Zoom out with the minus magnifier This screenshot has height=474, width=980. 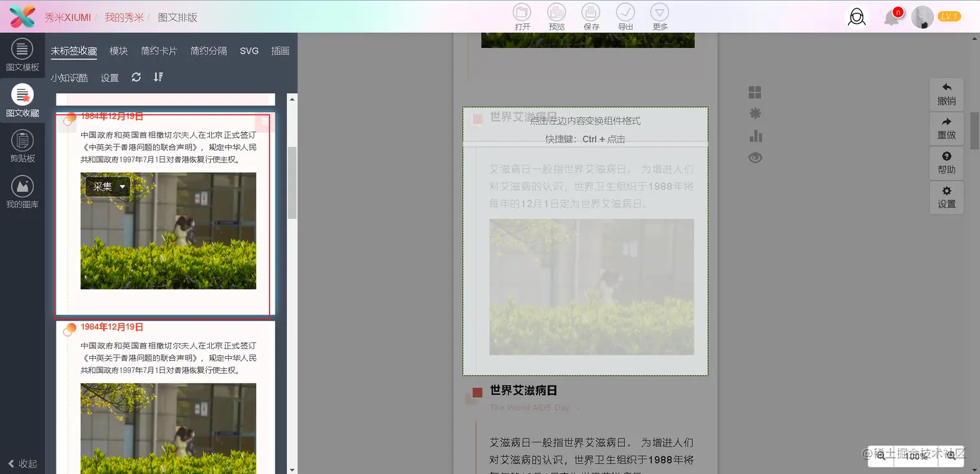coord(881,456)
